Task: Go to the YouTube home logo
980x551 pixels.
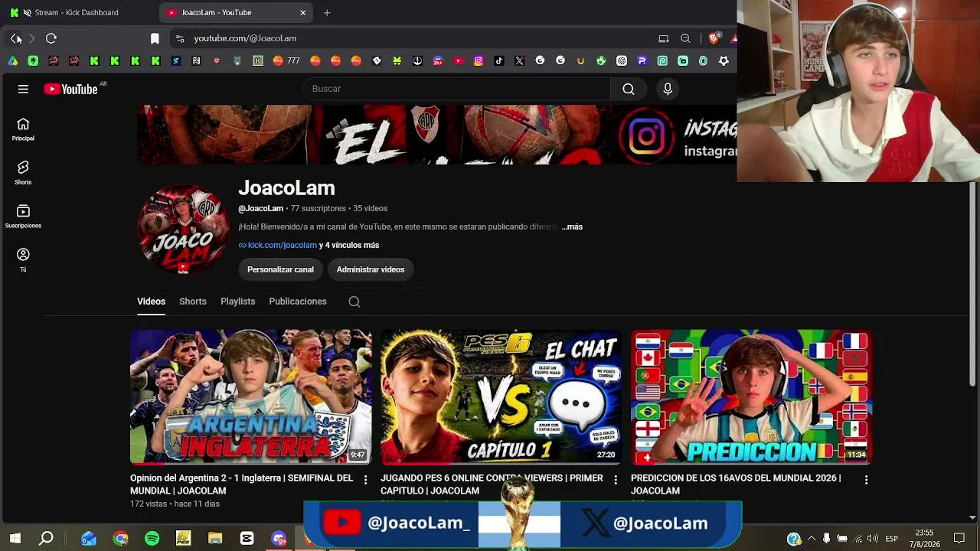Action: pyautogui.click(x=70, y=90)
